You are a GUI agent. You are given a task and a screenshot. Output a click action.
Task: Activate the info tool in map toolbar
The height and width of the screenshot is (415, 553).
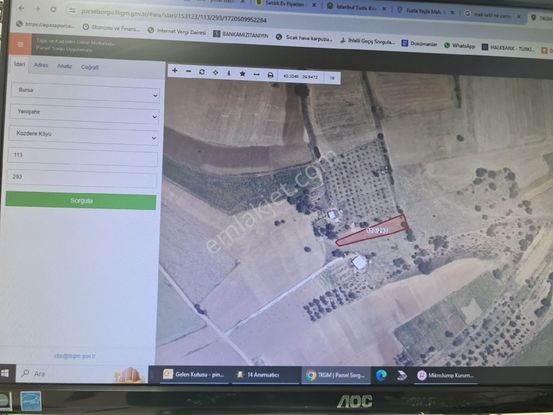pos(229,73)
